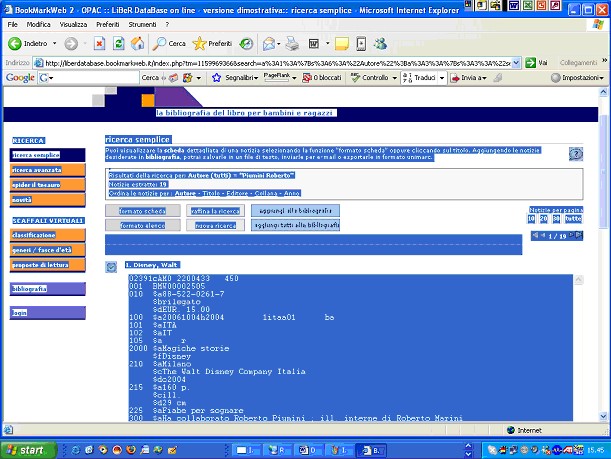The image size is (611, 459).
Task: Click the nuova ricerca button
Action: pyautogui.click(x=215, y=225)
